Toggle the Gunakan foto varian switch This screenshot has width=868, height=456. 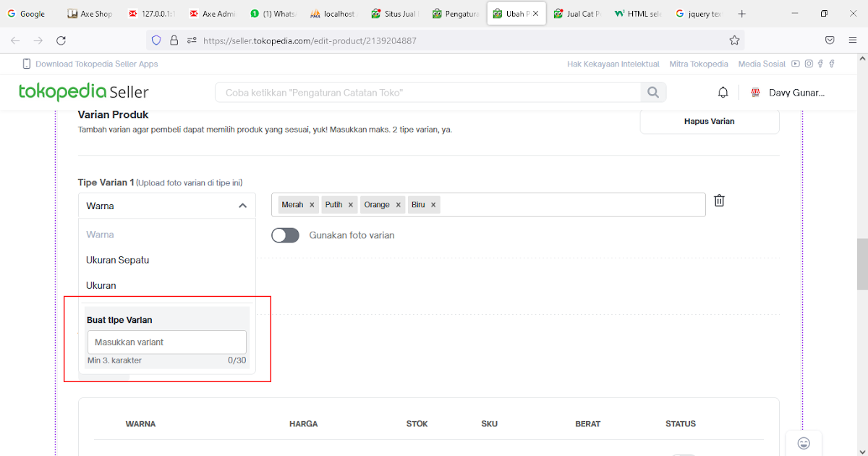[x=285, y=235]
